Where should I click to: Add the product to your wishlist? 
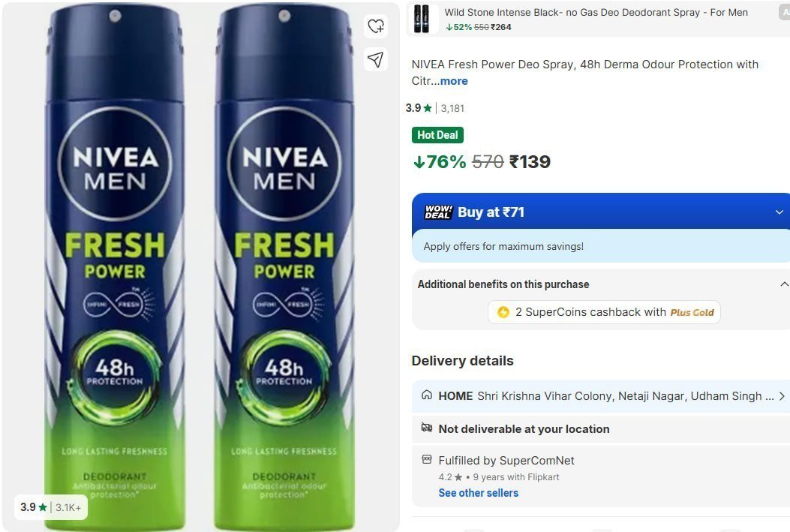[x=376, y=26]
